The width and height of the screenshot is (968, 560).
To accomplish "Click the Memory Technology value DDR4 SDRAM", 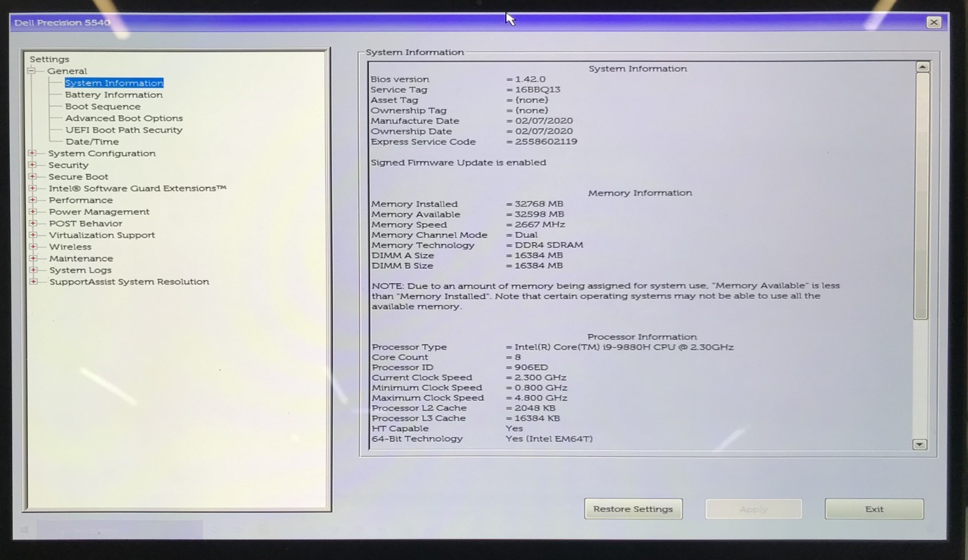I will click(x=549, y=245).
